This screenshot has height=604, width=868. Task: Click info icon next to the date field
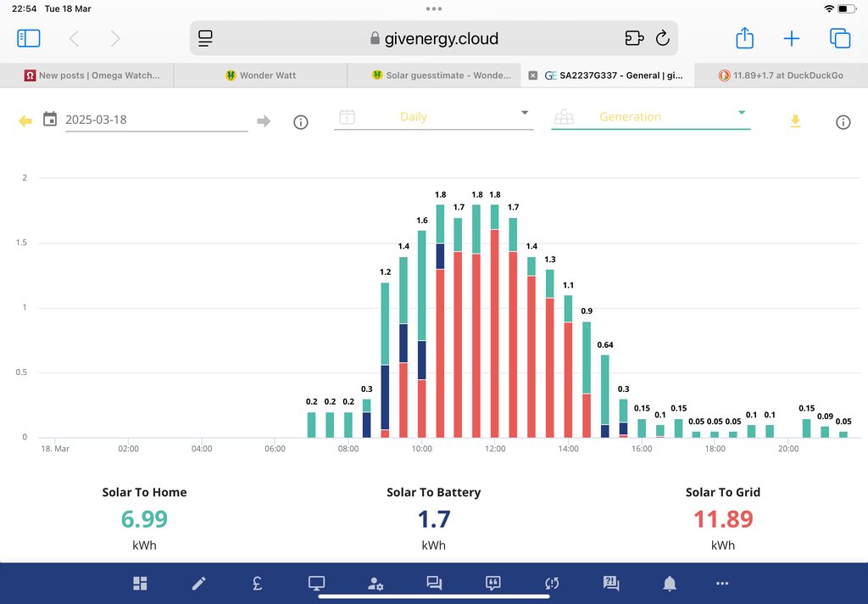click(x=300, y=122)
